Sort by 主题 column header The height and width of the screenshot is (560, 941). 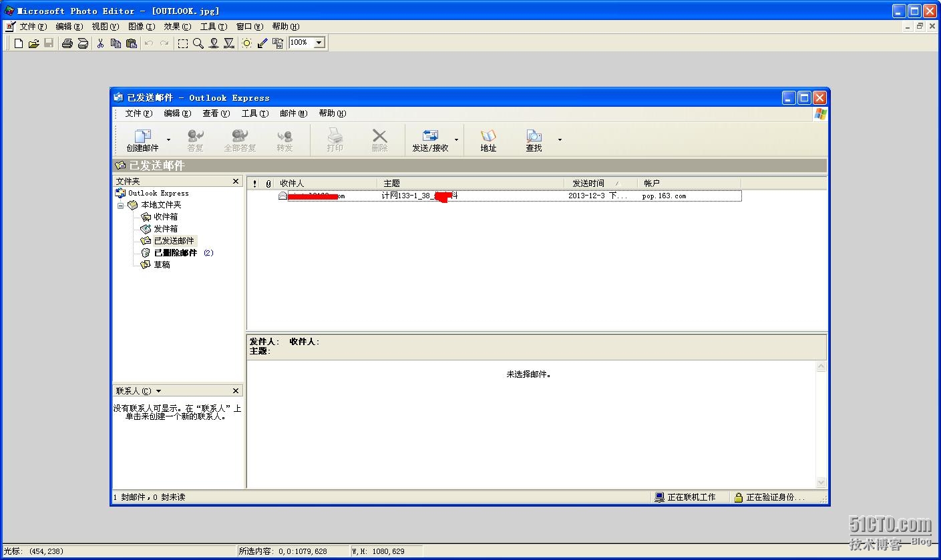point(471,183)
